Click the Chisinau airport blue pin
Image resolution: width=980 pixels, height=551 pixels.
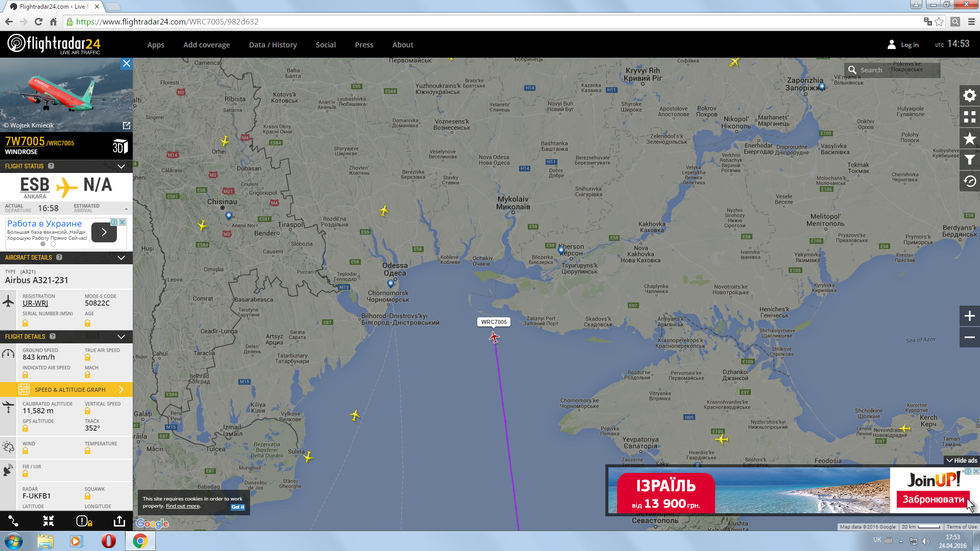(229, 215)
